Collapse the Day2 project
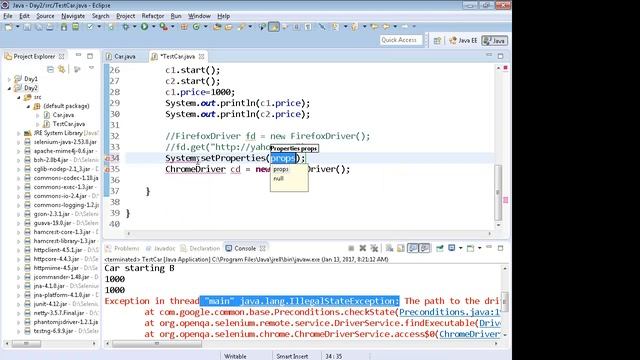Image resolution: width=640 pixels, height=360 pixels. coord(9,88)
